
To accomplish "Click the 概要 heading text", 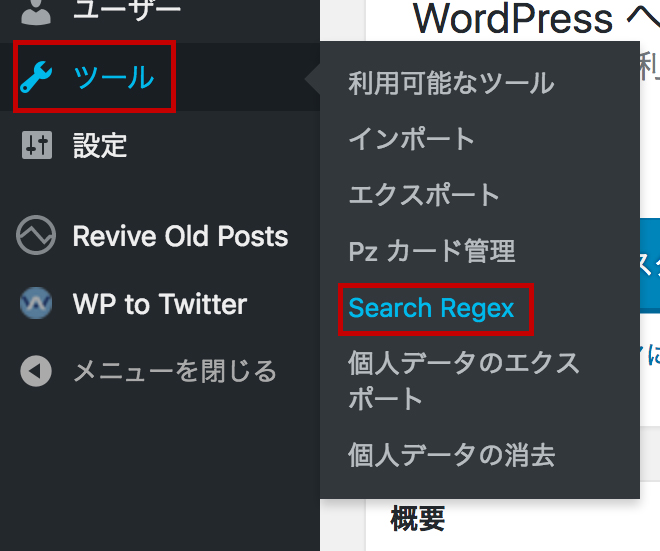I will 418,518.
